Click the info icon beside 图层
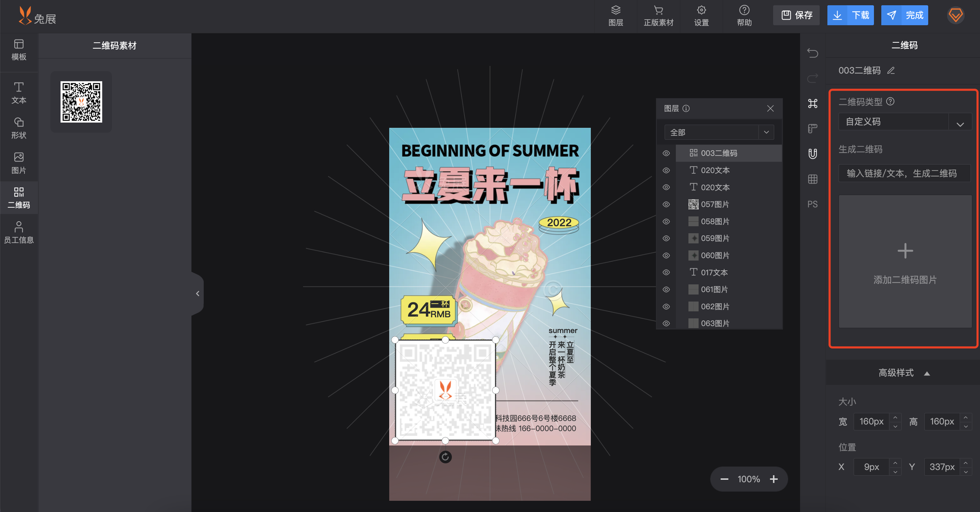 pyautogui.click(x=686, y=109)
